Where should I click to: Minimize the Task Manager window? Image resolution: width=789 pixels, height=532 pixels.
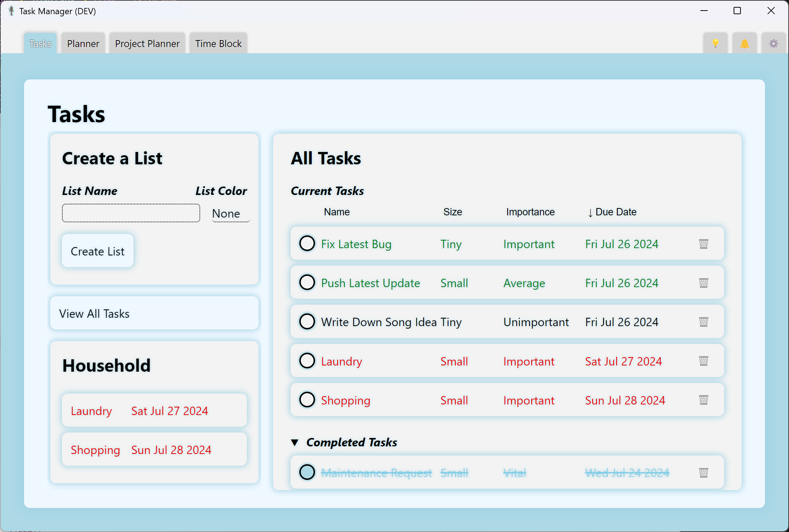[704, 11]
